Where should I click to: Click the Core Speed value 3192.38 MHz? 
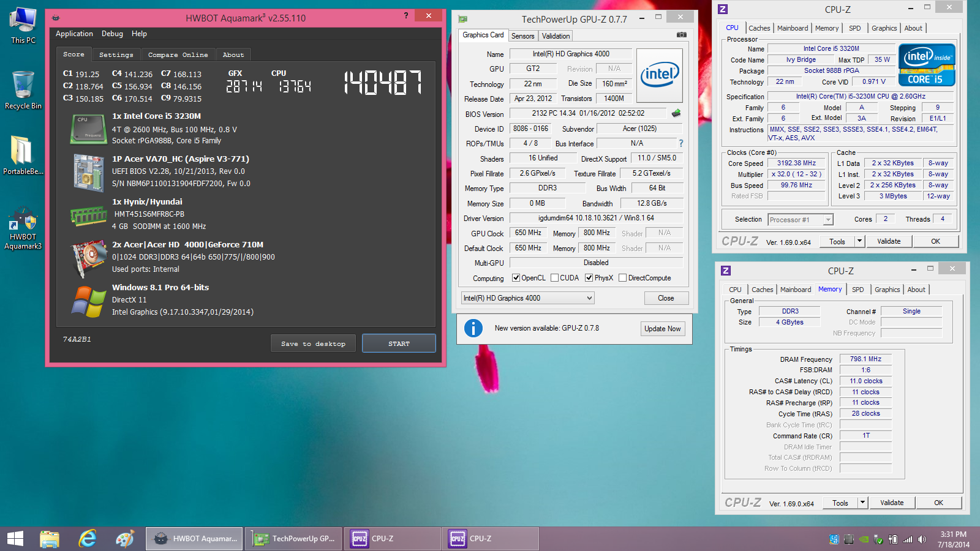point(796,163)
